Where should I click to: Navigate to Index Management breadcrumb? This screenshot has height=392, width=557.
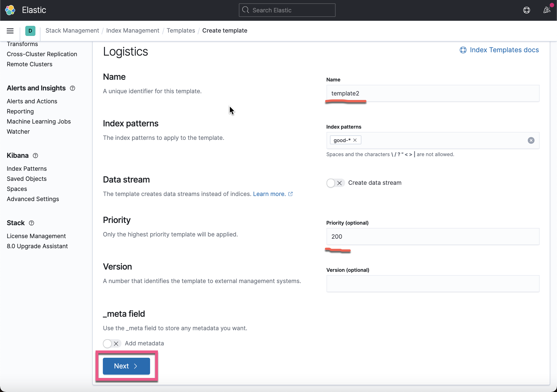tap(133, 30)
